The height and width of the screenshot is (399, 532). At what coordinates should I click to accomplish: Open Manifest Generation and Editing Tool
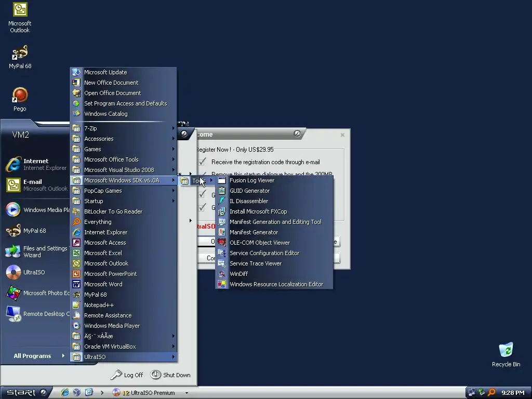click(274, 222)
